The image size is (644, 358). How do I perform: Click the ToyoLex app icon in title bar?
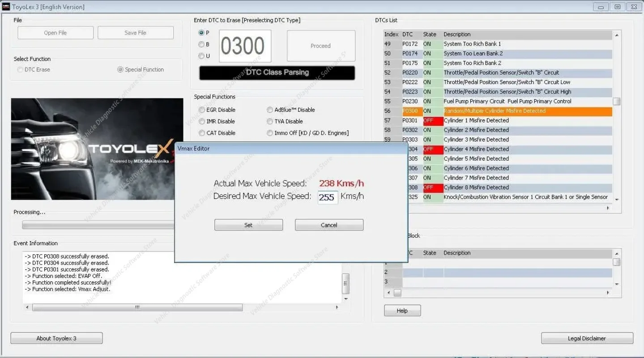coord(6,7)
